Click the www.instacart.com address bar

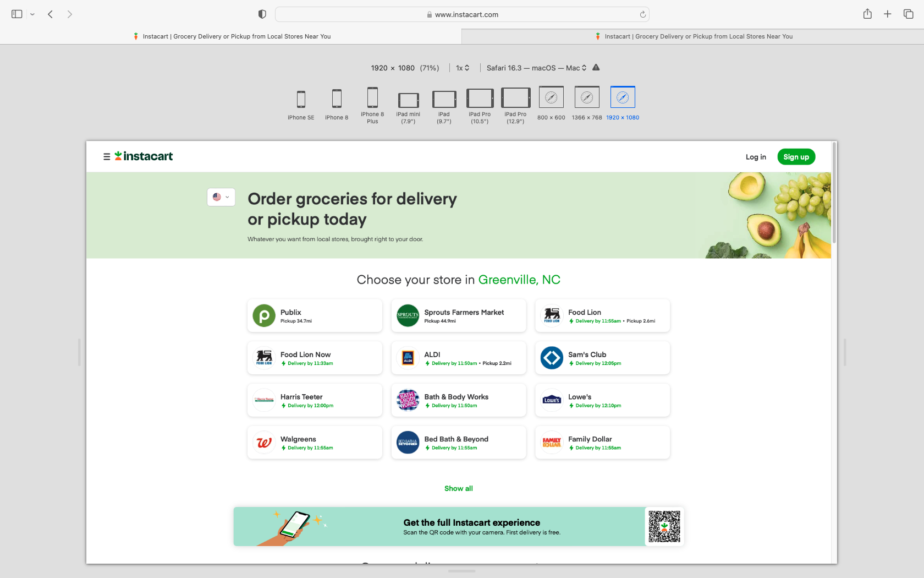462,14
